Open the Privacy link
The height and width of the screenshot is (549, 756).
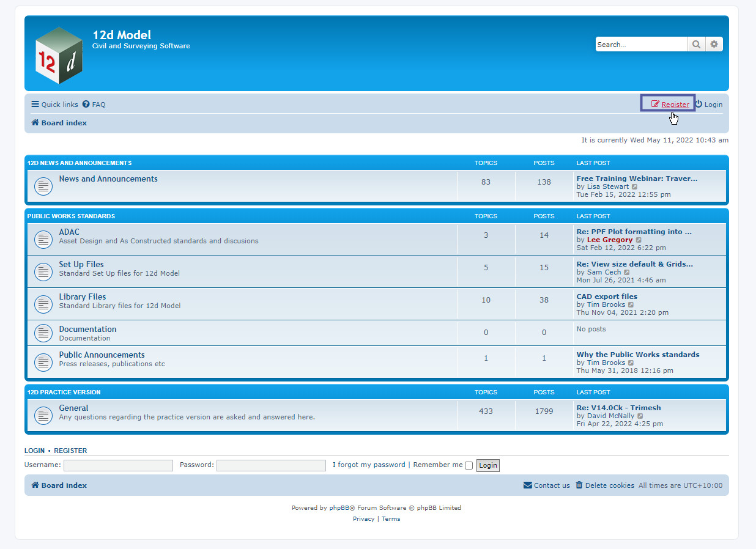click(363, 519)
